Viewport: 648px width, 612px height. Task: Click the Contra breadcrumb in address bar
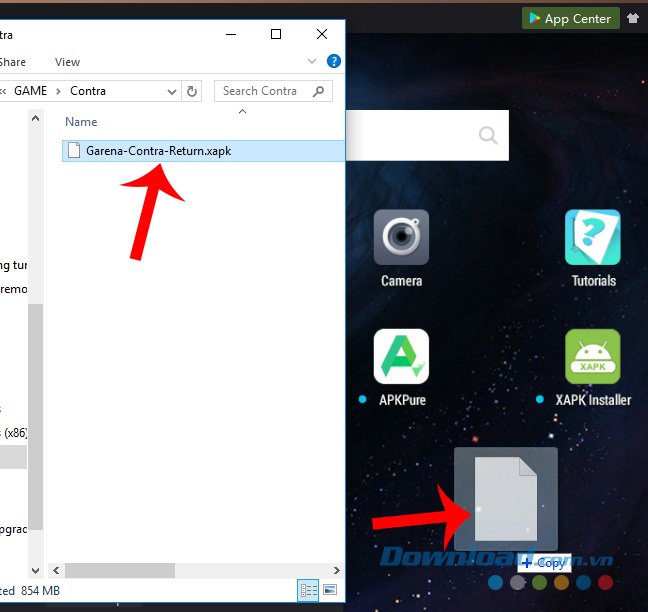(88, 91)
